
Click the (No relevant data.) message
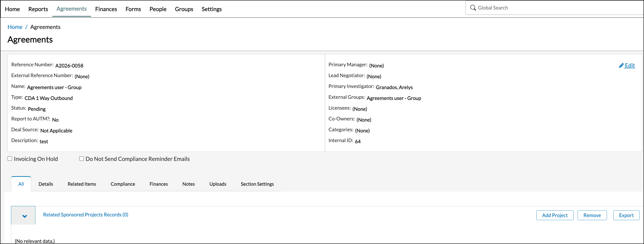(35, 241)
